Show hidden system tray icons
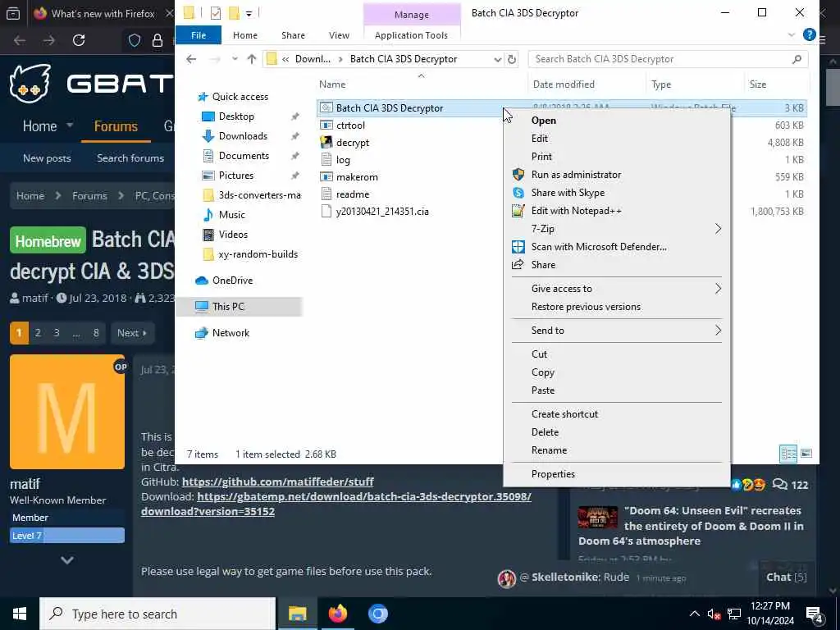 [694, 614]
